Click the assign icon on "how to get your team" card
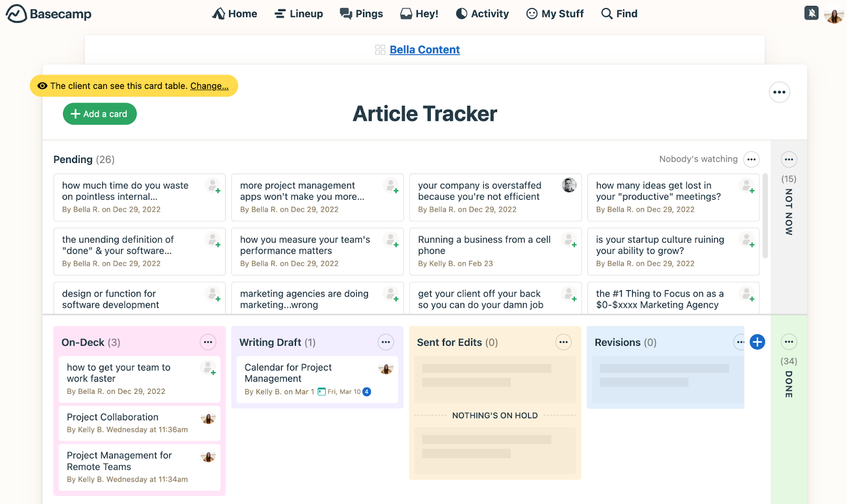Image resolution: width=847 pixels, height=504 pixels. (209, 368)
